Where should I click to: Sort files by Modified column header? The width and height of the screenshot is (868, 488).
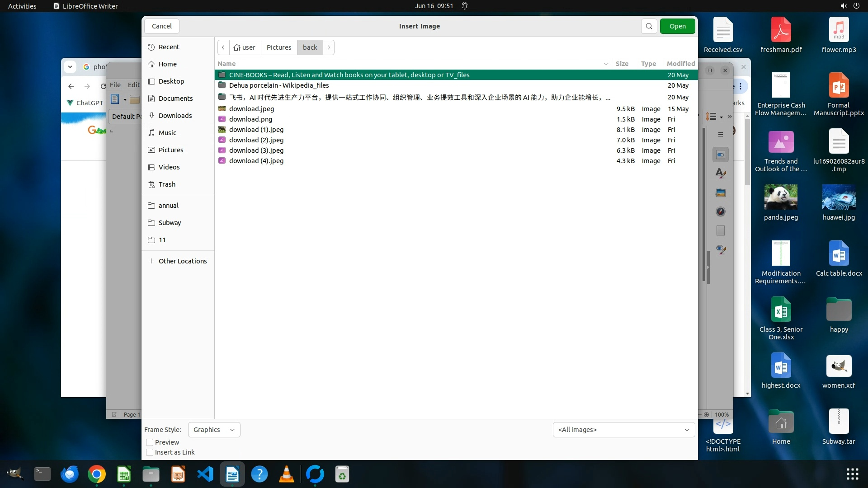(680, 64)
